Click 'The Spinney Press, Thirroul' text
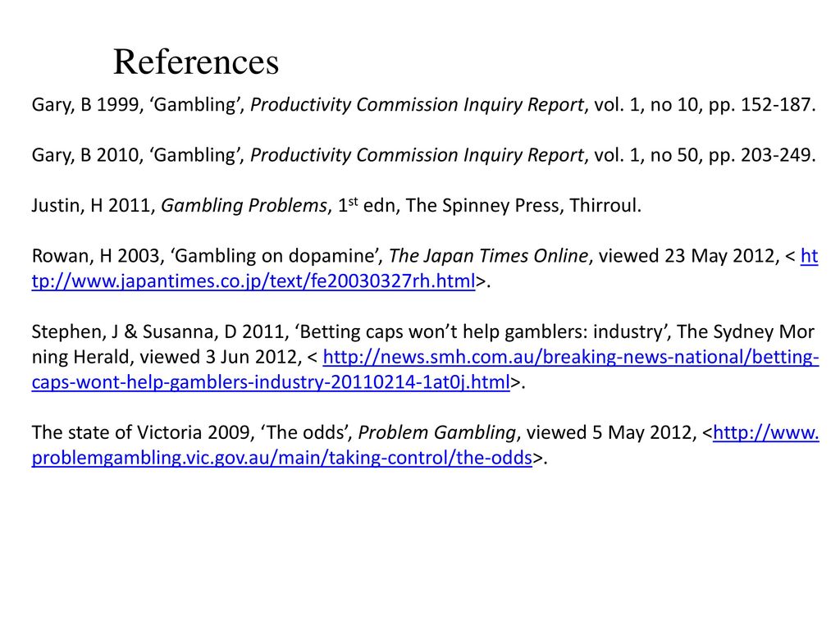 523,205
